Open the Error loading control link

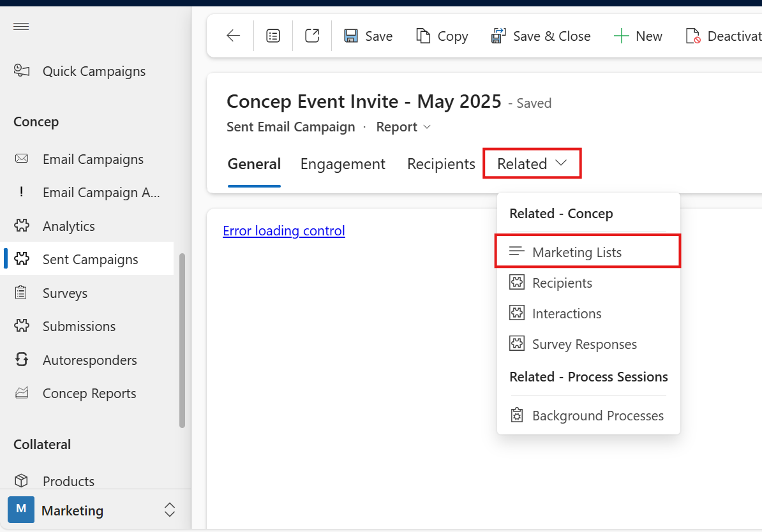[284, 230]
